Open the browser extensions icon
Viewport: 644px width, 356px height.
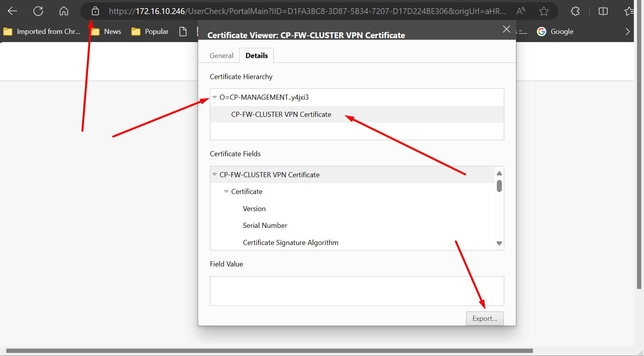(x=575, y=11)
